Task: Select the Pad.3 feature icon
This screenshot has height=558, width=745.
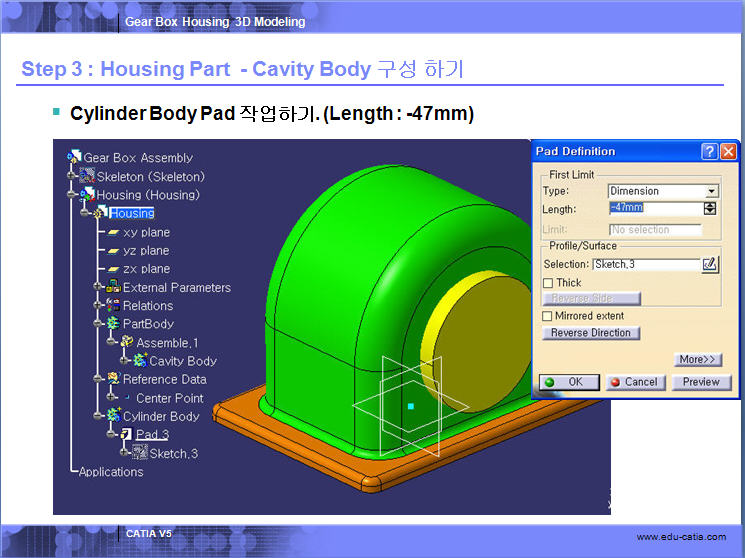Action: tap(126, 434)
